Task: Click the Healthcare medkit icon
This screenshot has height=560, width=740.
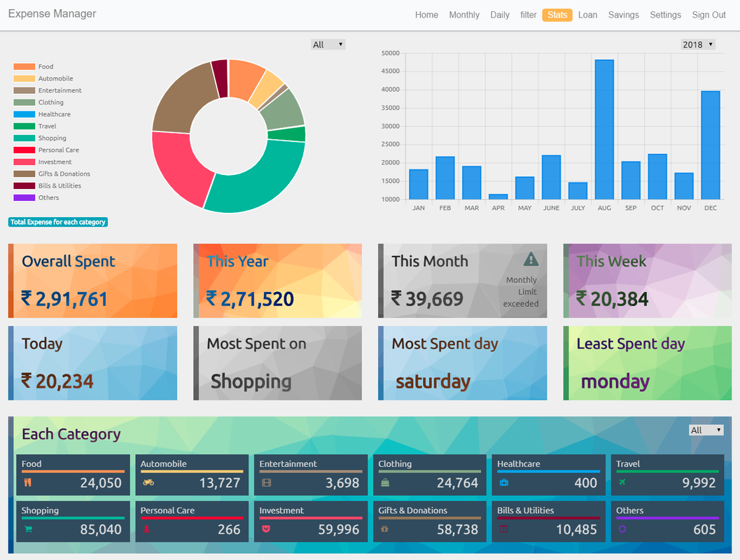Action: [x=504, y=482]
